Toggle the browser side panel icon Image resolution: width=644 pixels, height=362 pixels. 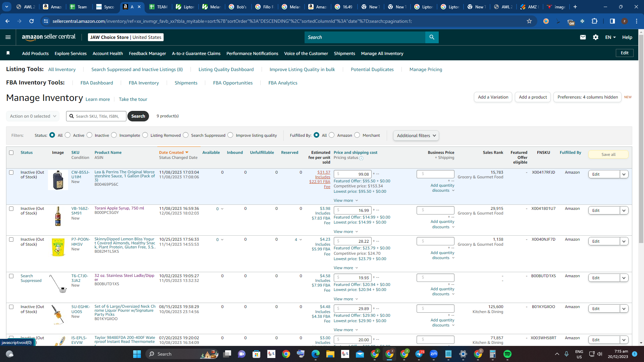click(x=612, y=21)
